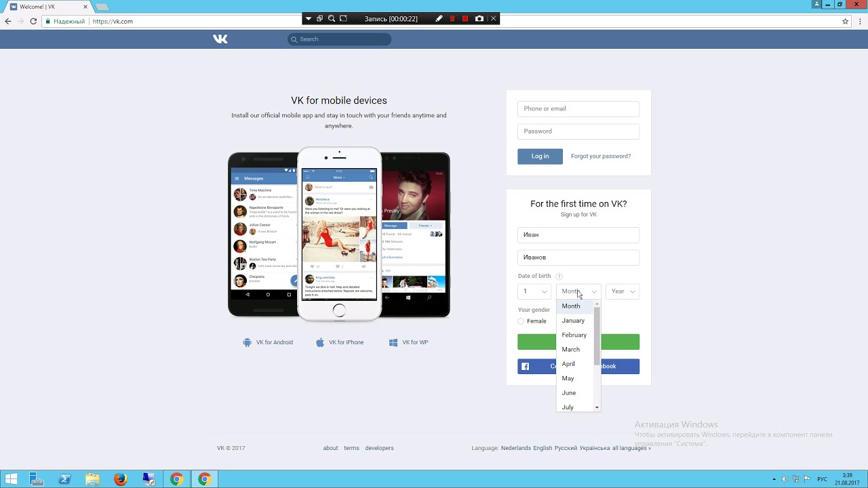Switch language to Українська
Viewport: 868px width, 488px height.
pyautogui.click(x=595, y=448)
